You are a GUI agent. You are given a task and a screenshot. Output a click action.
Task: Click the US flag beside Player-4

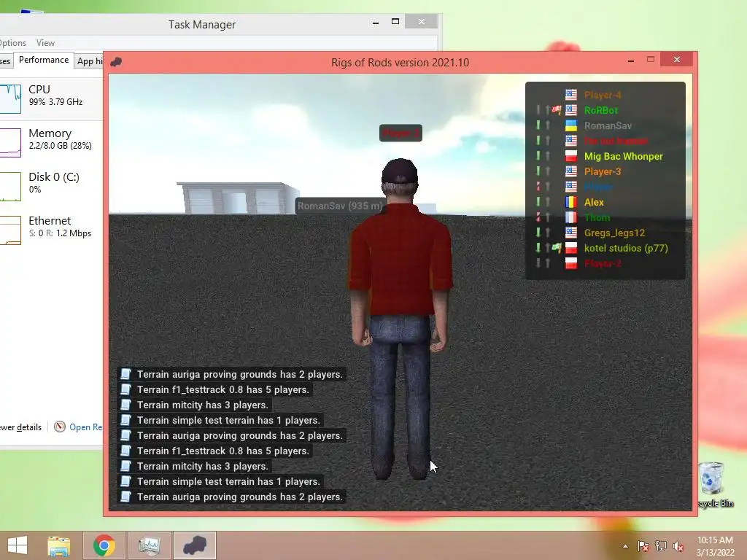pyautogui.click(x=570, y=96)
